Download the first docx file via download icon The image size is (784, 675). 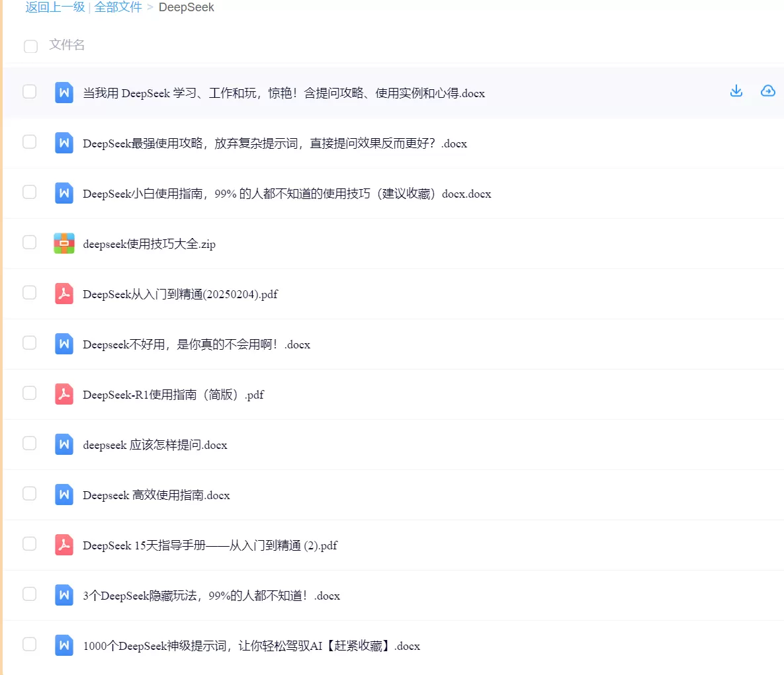[736, 91]
